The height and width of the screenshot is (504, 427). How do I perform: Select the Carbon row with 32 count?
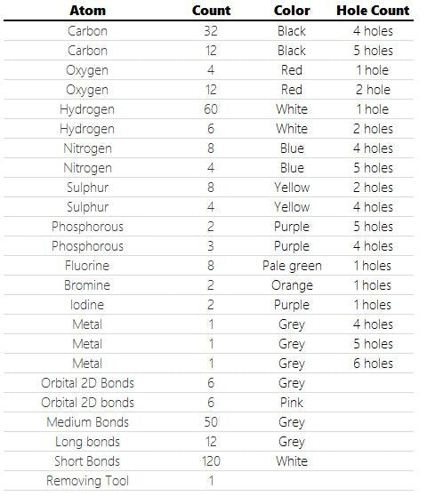tap(208, 31)
